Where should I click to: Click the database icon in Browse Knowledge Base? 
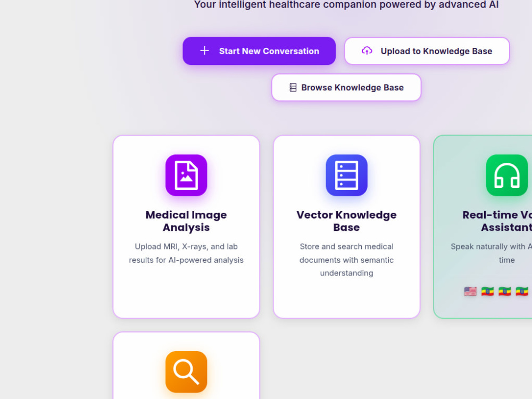(293, 87)
